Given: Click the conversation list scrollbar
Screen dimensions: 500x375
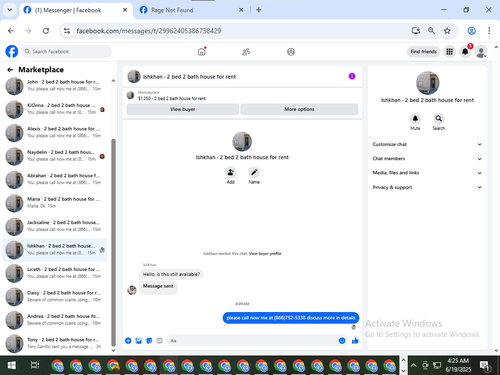Looking at the screenshot, I should pyautogui.click(x=113, y=243).
